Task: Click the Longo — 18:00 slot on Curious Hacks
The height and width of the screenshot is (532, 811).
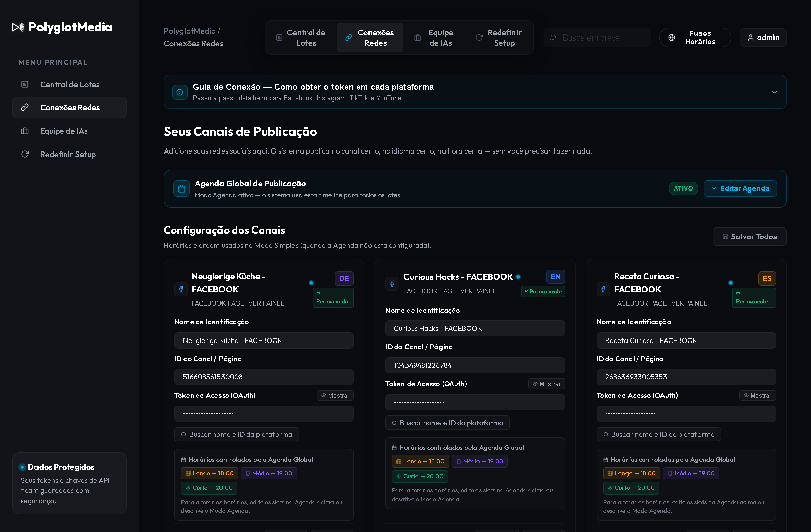Action: (x=420, y=461)
